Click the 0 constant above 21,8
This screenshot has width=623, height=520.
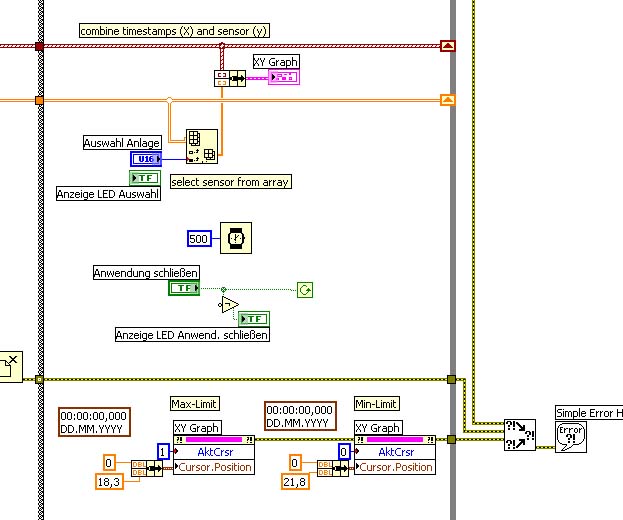[x=295, y=462]
